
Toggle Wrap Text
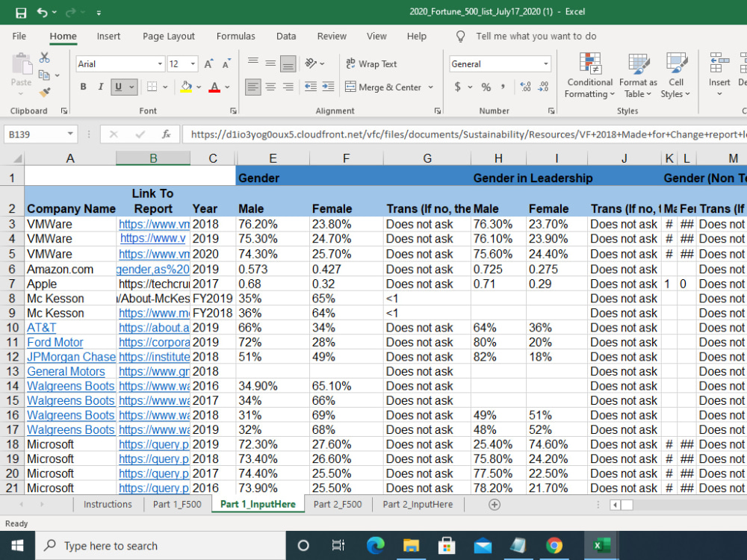[x=371, y=63]
